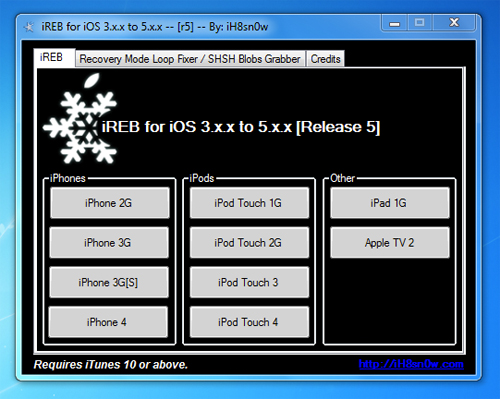The width and height of the screenshot is (500, 399).
Task: Click the snowflake icon in title bar
Action: tap(29, 27)
